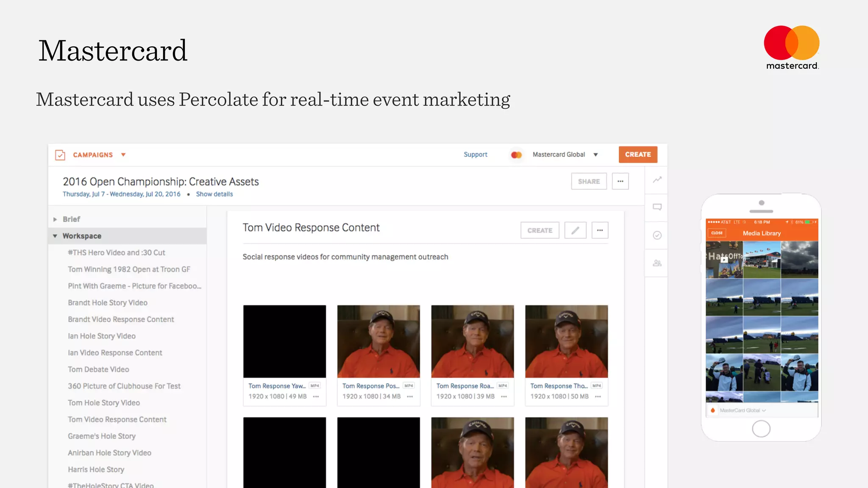Open Tom Response Yaw... video thumbnail
The image size is (868, 488).
click(x=284, y=341)
